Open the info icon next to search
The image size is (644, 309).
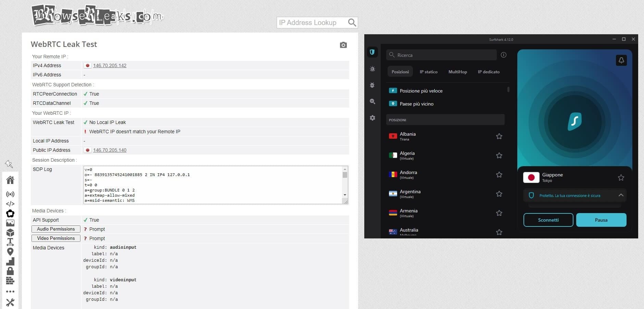point(503,55)
